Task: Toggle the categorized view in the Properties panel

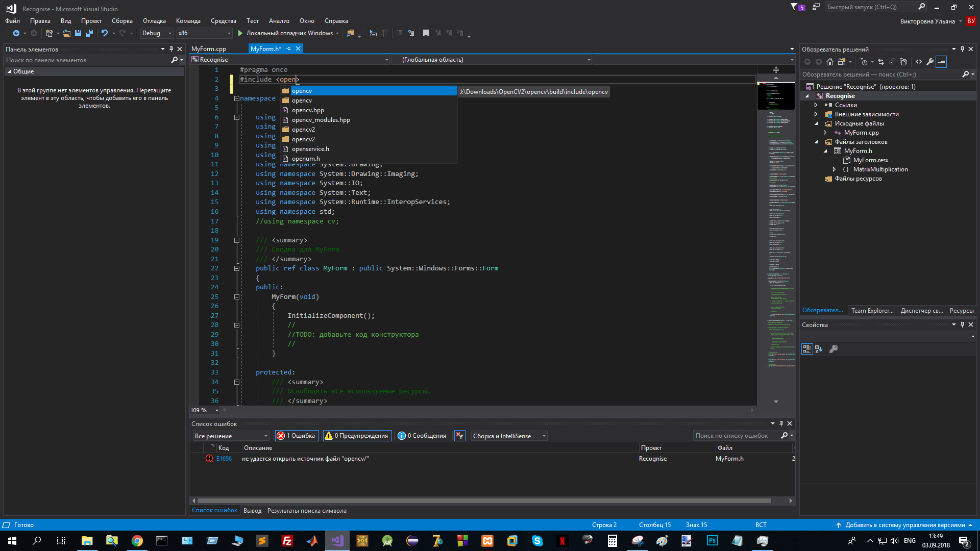Action: tap(807, 349)
